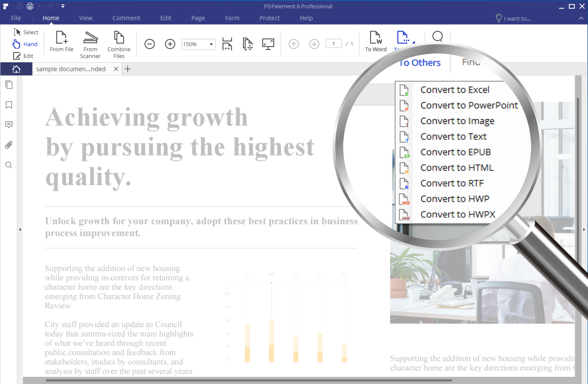Choose the Edit tool
Viewport: 588px width, 384px height.
click(x=23, y=56)
